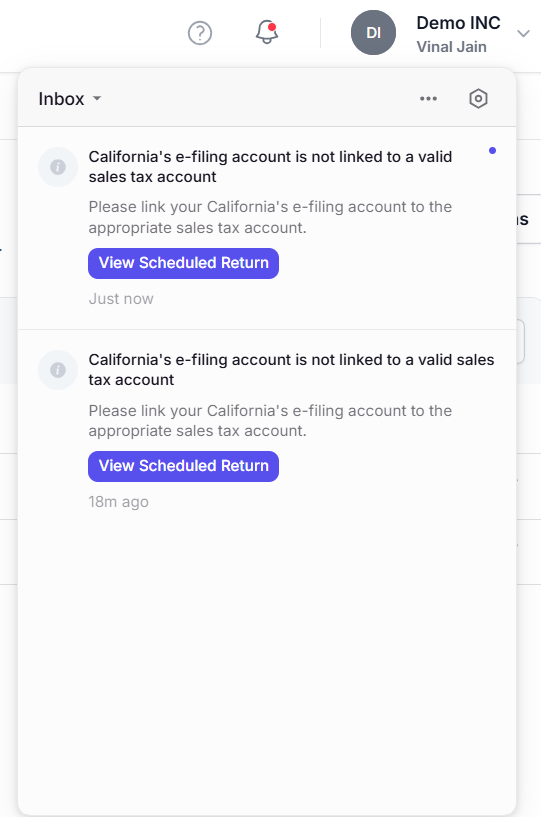This screenshot has width=541, height=817.
Task: Click info icon of 18m ago notification
Action: [x=58, y=370]
